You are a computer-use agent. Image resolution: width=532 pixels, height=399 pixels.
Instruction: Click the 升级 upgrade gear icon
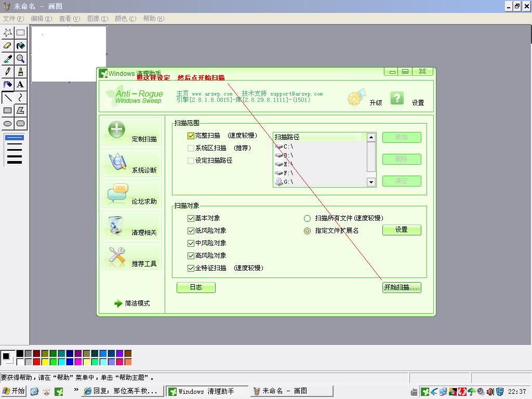click(x=356, y=97)
